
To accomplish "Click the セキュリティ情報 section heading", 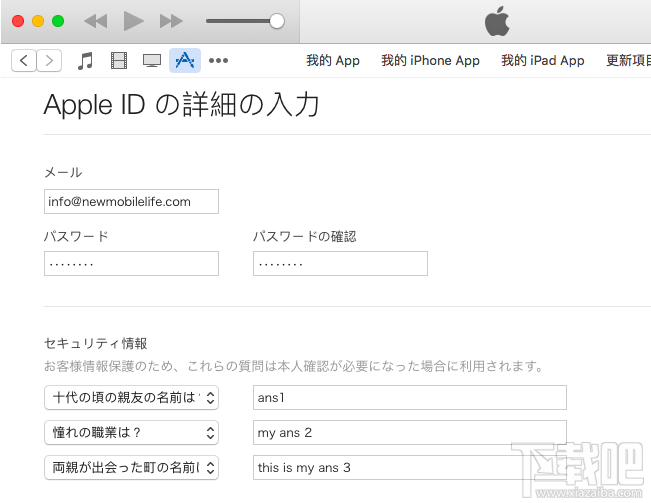I will [95, 343].
